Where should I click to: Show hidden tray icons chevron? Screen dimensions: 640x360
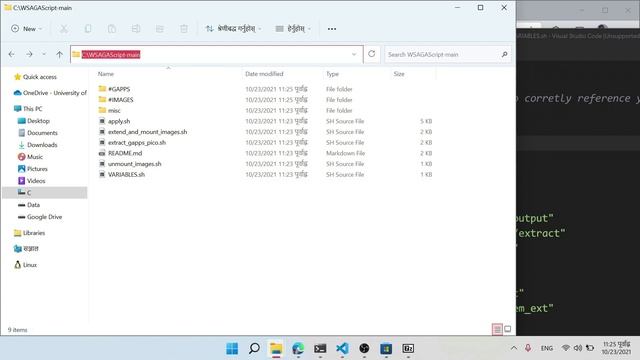point(514,348)
